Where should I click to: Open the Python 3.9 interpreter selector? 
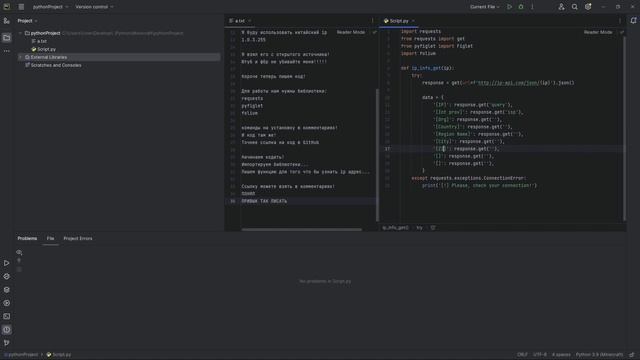[x=599, y=355]
